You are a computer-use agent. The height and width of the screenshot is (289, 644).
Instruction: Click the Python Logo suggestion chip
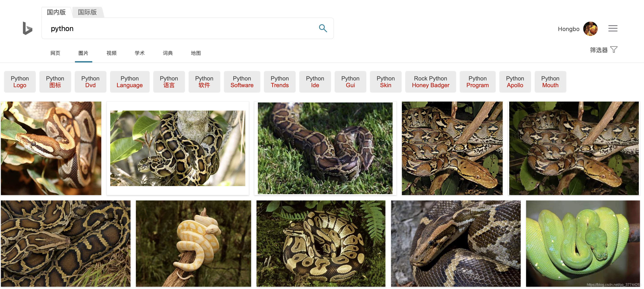[20, 82]
